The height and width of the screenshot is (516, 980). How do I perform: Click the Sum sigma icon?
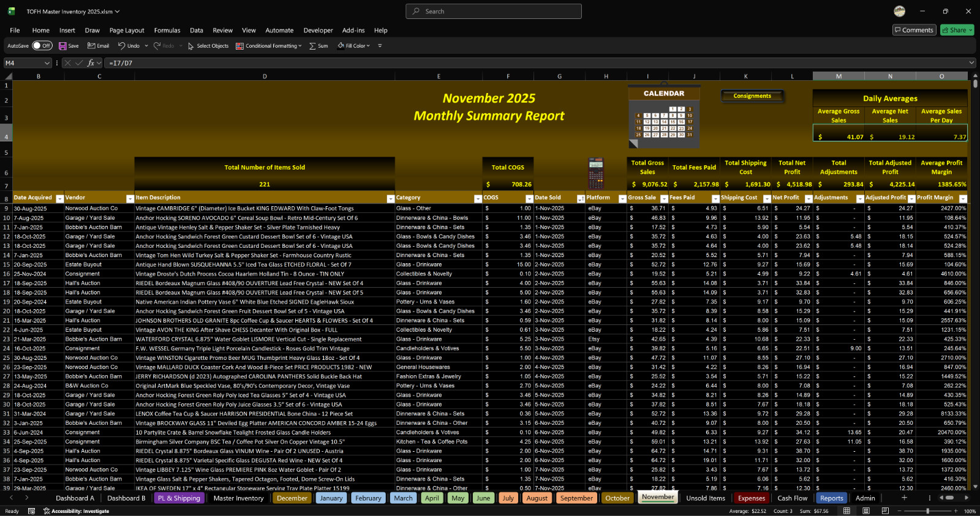(313, 46)
